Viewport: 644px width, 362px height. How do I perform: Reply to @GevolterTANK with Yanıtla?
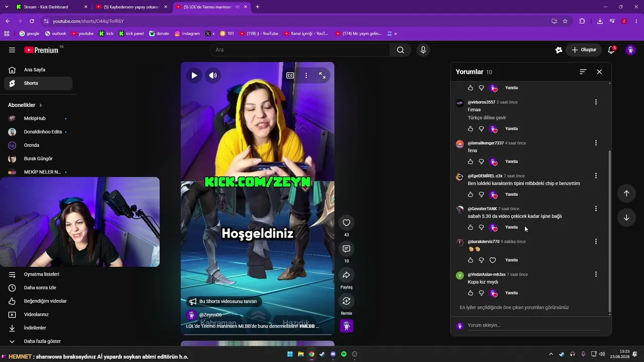coord(511,227)
